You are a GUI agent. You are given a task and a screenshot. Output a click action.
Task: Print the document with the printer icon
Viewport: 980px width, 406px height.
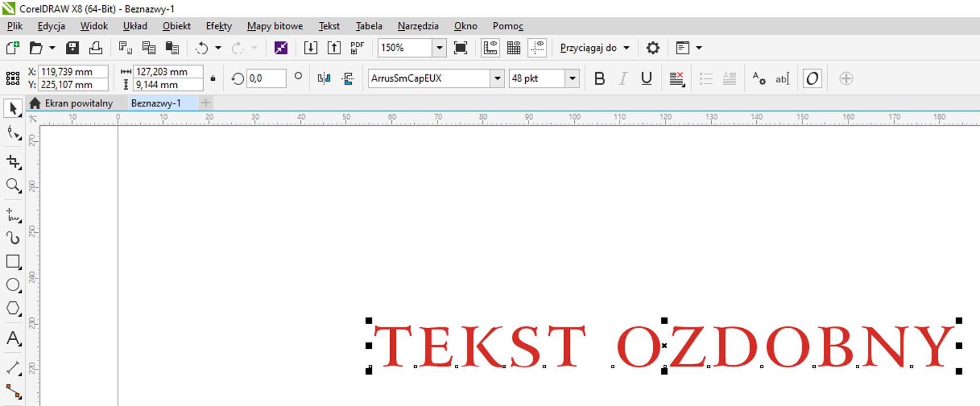coord(96,48)
